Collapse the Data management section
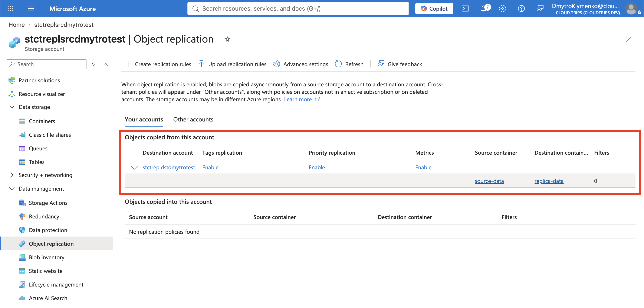The height and width of the screenshot is (308, 644). pos(12,189)
